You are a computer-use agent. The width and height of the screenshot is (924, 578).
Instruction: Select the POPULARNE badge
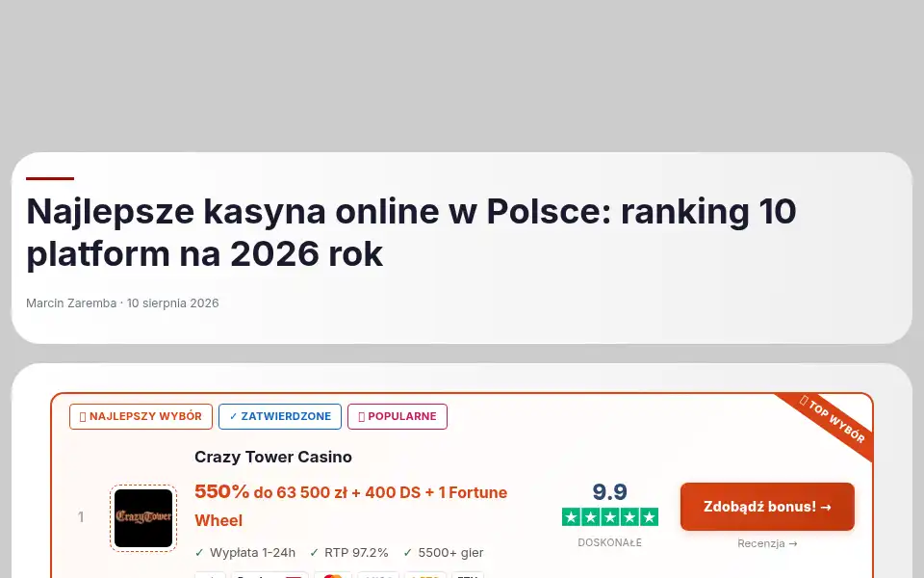(x=398, y=416)
